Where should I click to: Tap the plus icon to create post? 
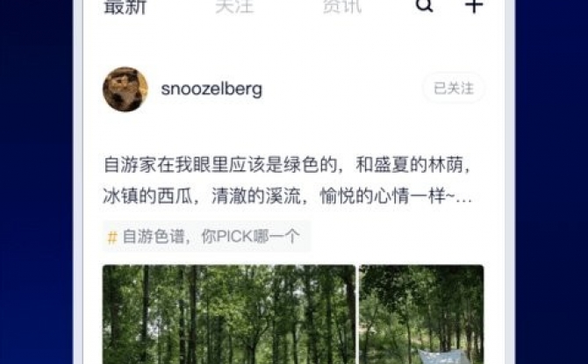(x=474, y=5)
